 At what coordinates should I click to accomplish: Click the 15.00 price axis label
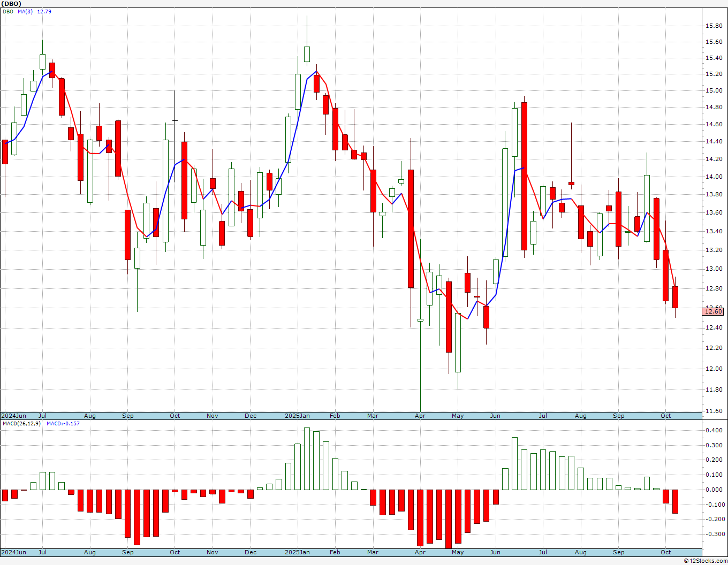click(x=713, y=90)
